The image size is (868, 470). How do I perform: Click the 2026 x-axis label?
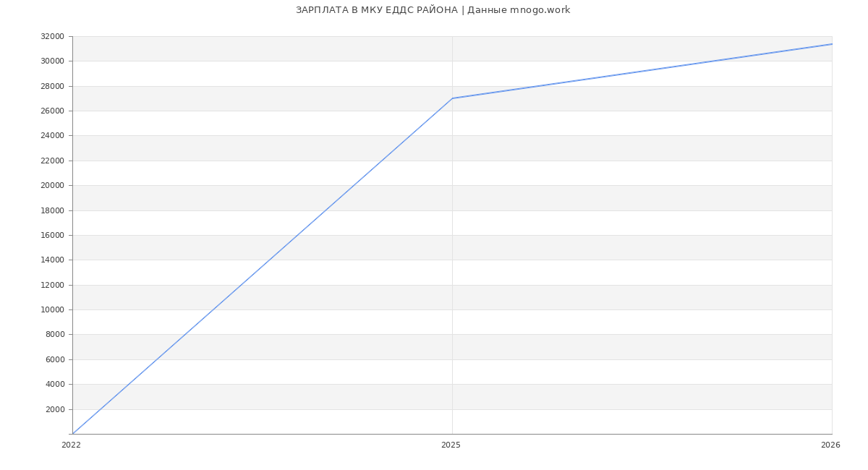(830, 445)
